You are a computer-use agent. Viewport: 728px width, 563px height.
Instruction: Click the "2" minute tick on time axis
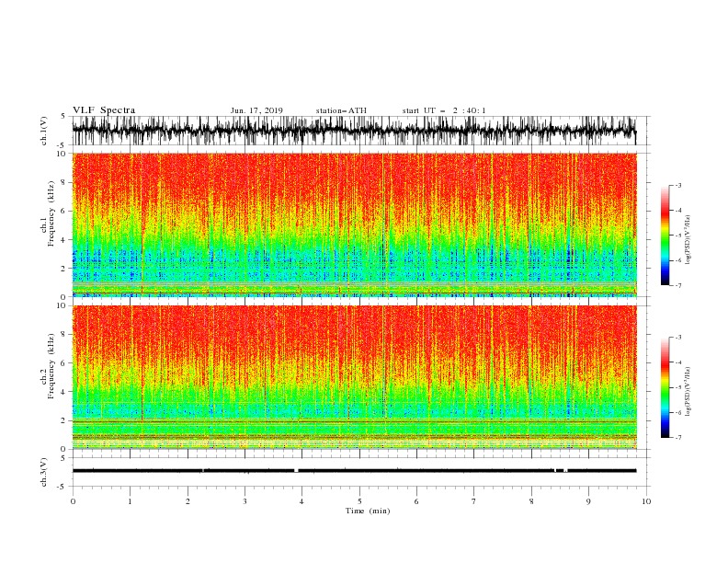click(188, 501)
